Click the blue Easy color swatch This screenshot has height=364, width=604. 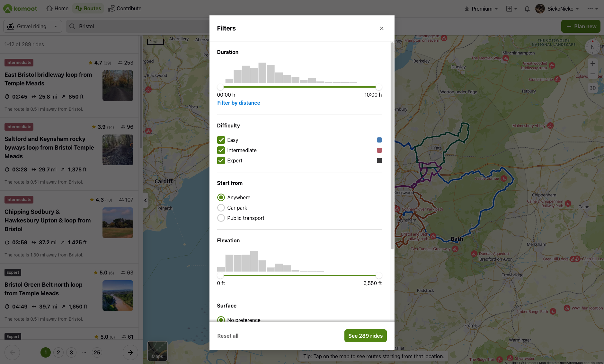(x=379, y=140)
